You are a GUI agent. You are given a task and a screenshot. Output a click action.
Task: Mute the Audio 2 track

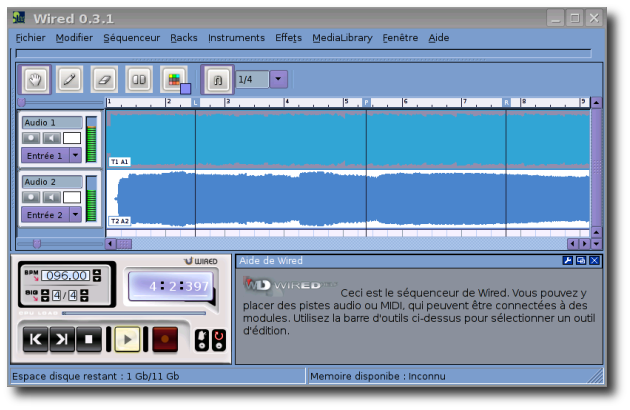pos(51,197)
